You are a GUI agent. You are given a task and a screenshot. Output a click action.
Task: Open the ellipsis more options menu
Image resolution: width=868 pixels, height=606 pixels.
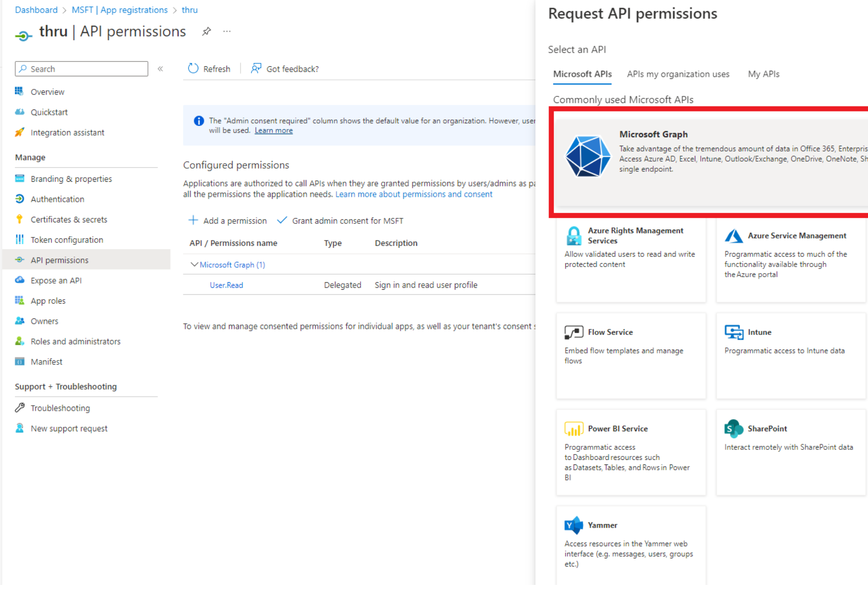(x=227, y=32)
